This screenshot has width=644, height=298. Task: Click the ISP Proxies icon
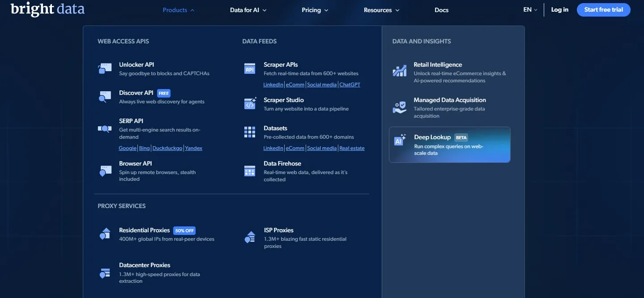(250, 237)
